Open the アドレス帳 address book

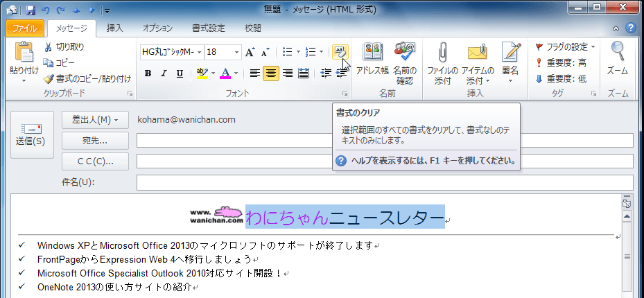(x=372, y=60)
